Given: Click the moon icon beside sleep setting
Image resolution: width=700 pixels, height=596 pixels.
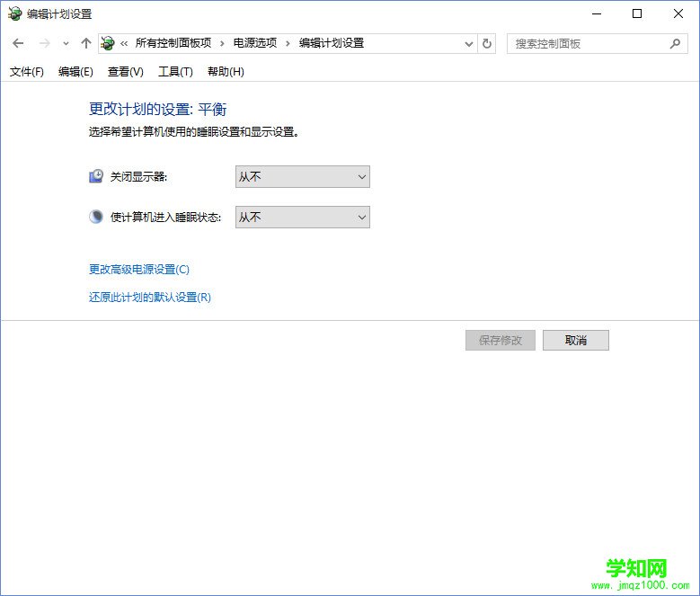Looking at the screenshot, I should tap(96, 217).
